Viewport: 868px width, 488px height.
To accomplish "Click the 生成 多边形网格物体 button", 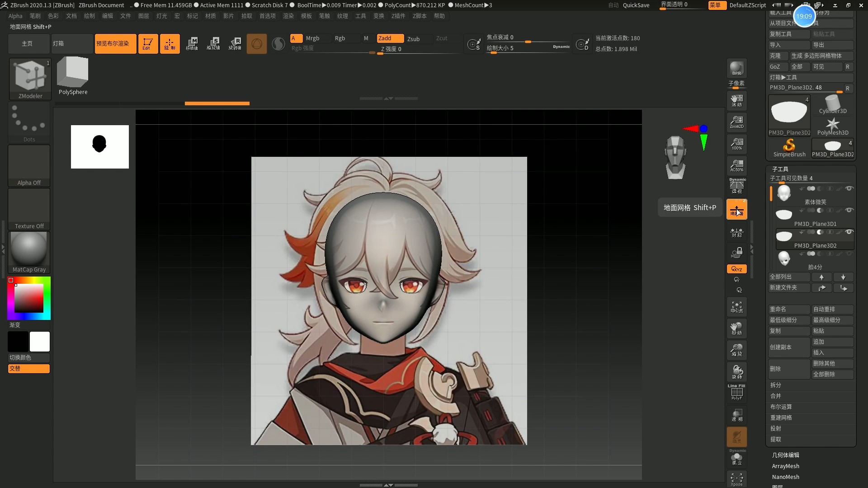I will click(821, 56).
